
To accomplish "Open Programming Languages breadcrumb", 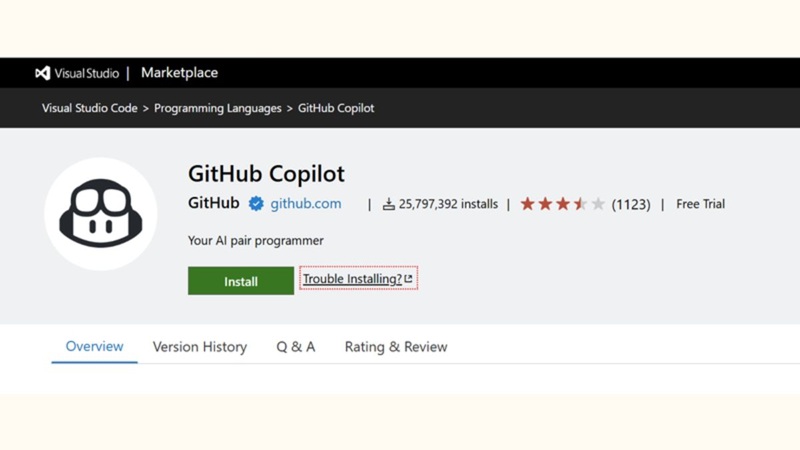I will [x=218, y=108].
